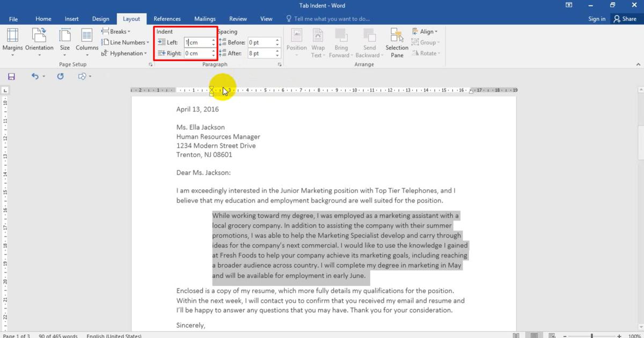Image resolution: width=644 pixels, height=338 pixels.
Task: Click the Spacing Before field
Action: (261, 42)
